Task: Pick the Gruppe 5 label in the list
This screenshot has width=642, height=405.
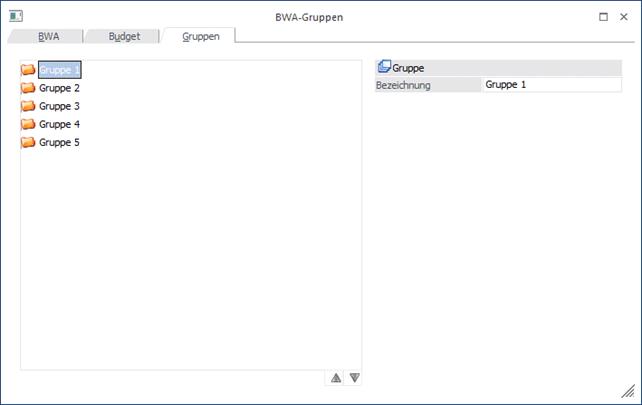Action: click(x=59, y=142)
